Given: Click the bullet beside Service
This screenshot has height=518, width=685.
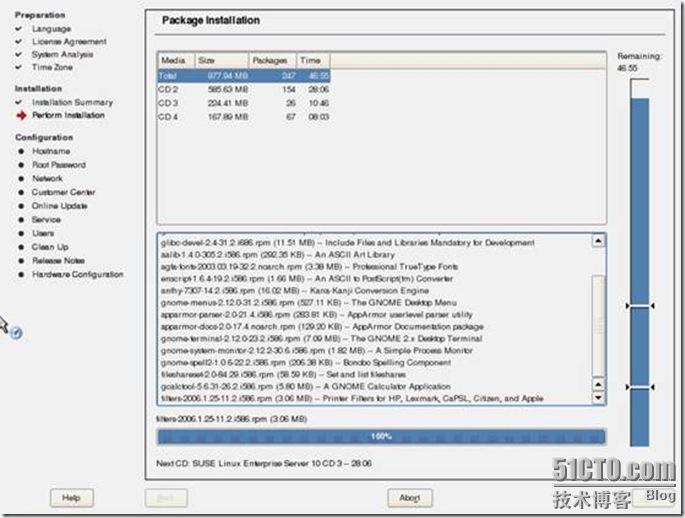Looking at the screenshot, I should (x=21, y=220).
